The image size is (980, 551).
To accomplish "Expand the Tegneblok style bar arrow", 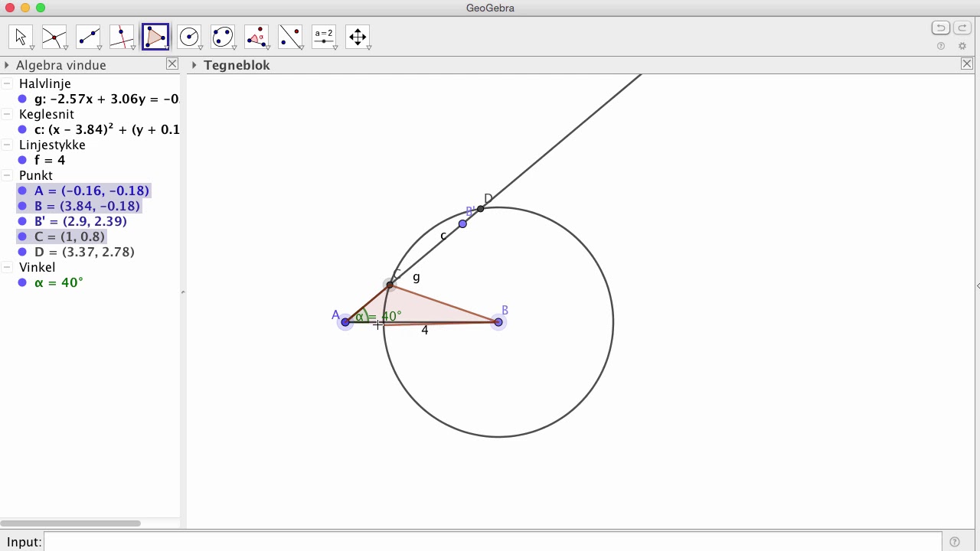I will [194, 65].
